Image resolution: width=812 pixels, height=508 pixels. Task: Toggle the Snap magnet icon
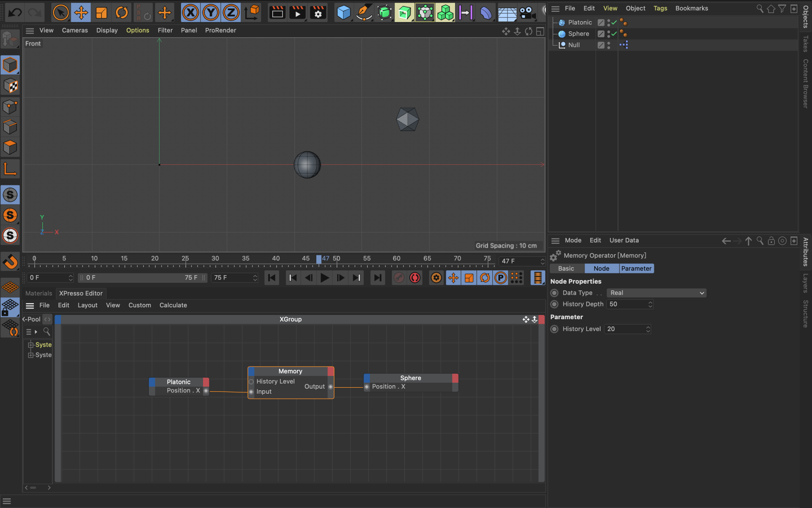pos(10,261)
